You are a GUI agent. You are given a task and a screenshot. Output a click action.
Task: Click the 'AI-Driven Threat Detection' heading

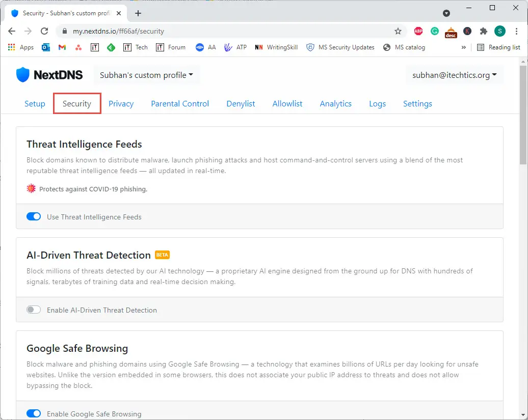89,255
